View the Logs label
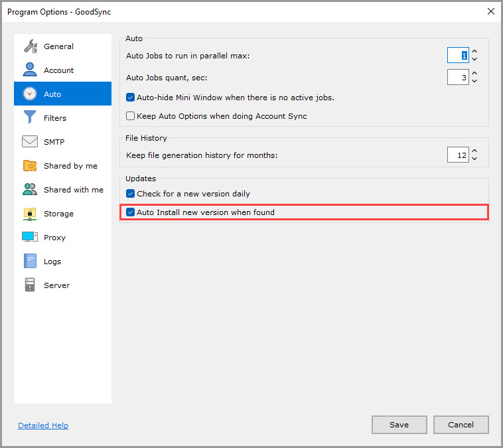Image resolution: width=503 pixels, height=448 pixels. point(52,261)
